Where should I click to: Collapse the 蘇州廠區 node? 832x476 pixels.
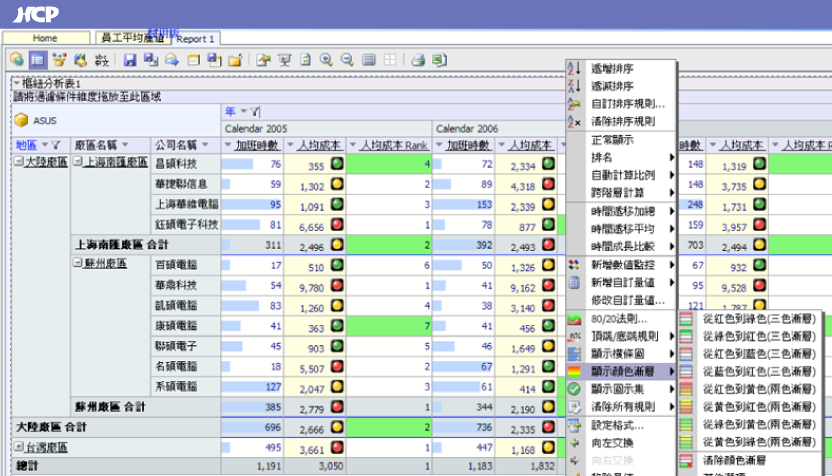(77, 262)
